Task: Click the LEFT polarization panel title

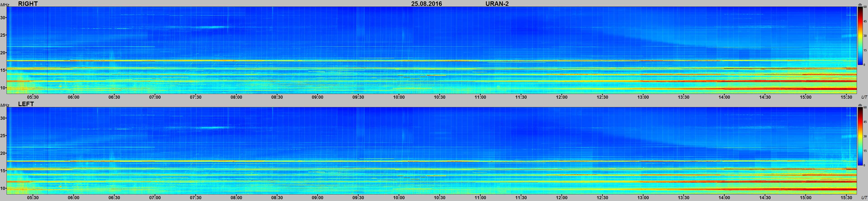Action: 26,104
